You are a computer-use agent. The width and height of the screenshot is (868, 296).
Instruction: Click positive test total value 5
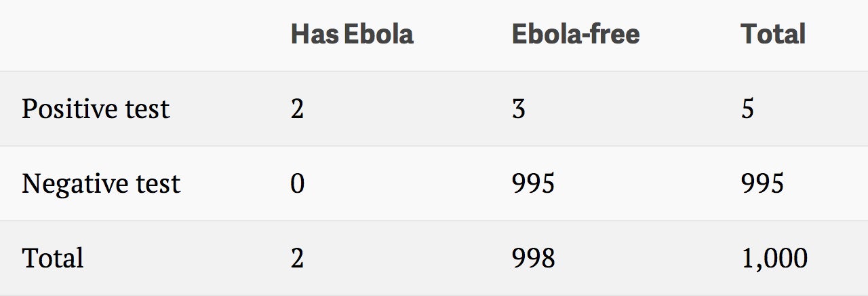click(x=747, y=109)
